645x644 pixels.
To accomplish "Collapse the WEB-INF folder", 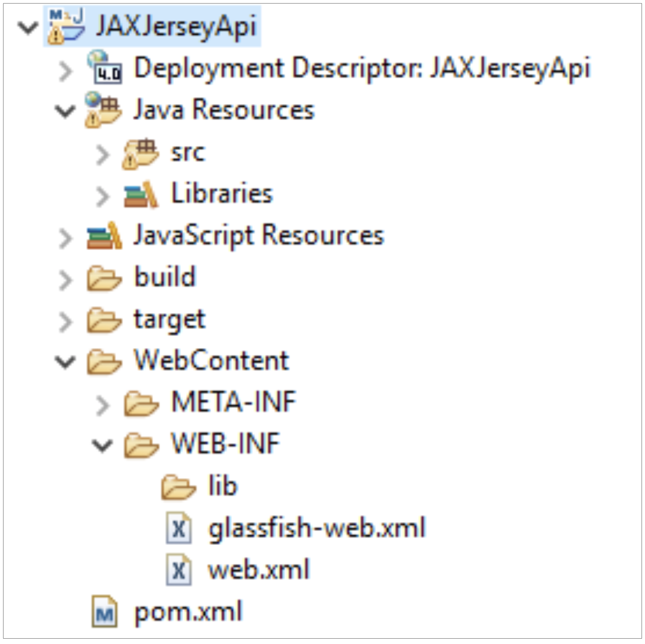I will point(102,445).
